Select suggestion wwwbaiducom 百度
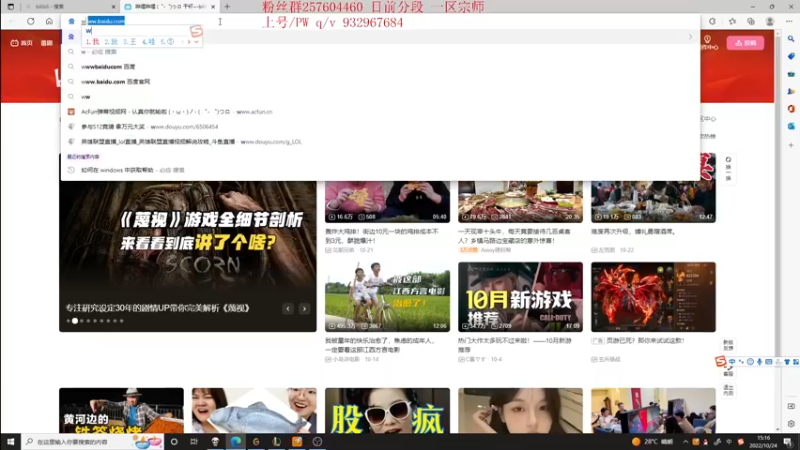Image resolution: width=800 pixels, height=450 pixels. coord(108,67)
